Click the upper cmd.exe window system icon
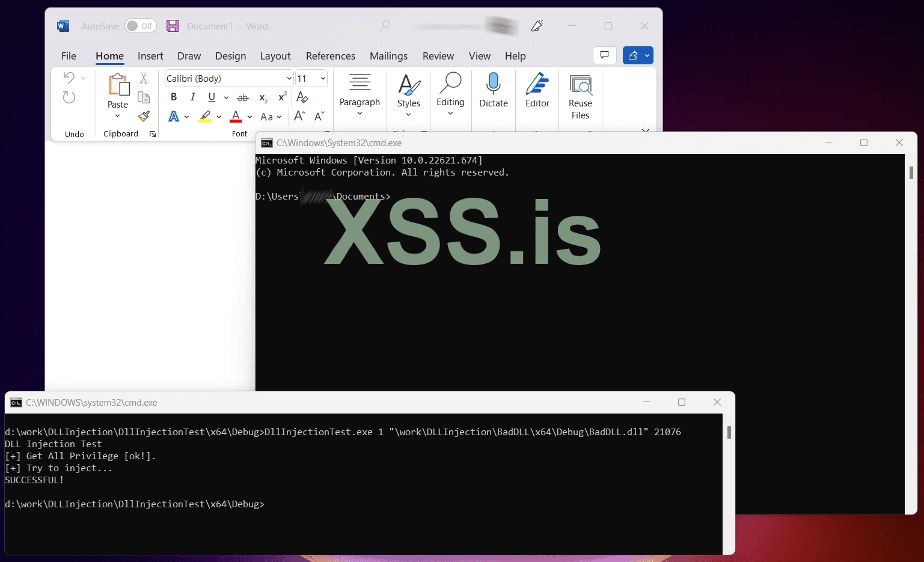The width and height of the screenshot is (924, 562). point(266,143)
